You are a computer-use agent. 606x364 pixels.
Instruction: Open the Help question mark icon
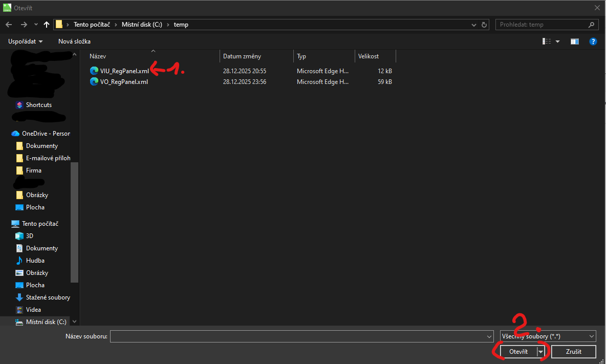tap(593, 41)
